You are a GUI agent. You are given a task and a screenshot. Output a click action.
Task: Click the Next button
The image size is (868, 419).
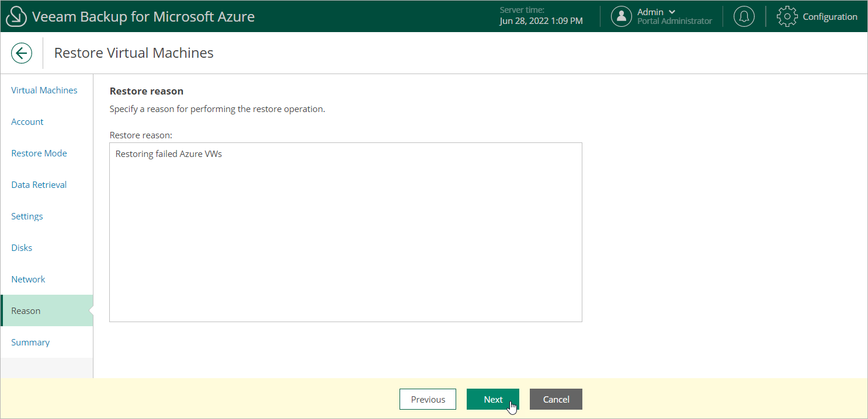(493, 399)
